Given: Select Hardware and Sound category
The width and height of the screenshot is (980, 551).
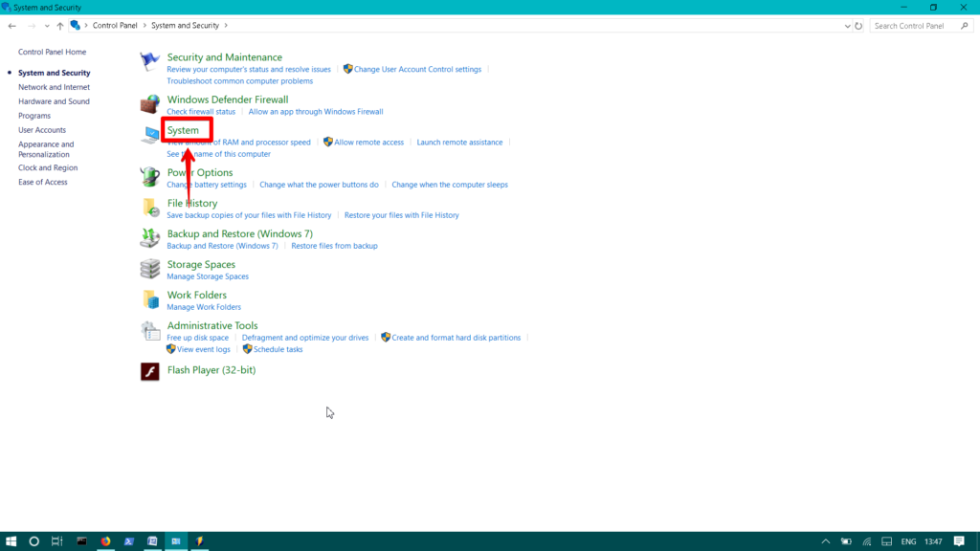Looking at the screenshot, I should [54, 101].
